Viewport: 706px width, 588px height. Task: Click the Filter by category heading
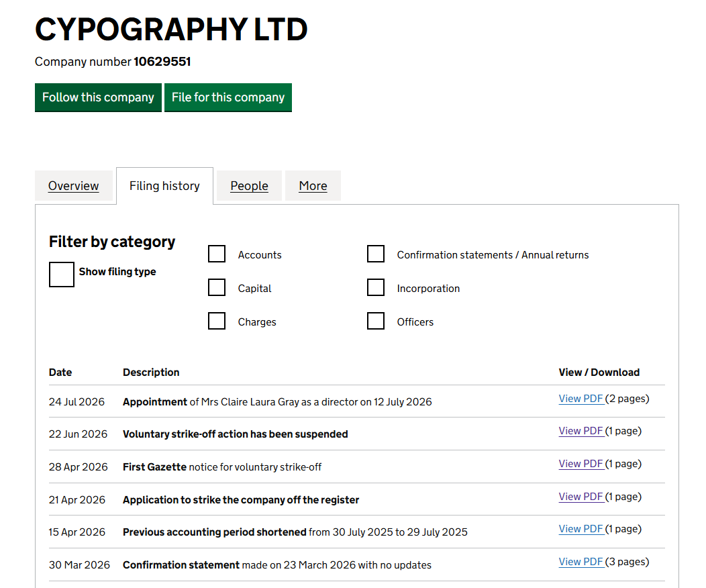click(x=111, y=242)
